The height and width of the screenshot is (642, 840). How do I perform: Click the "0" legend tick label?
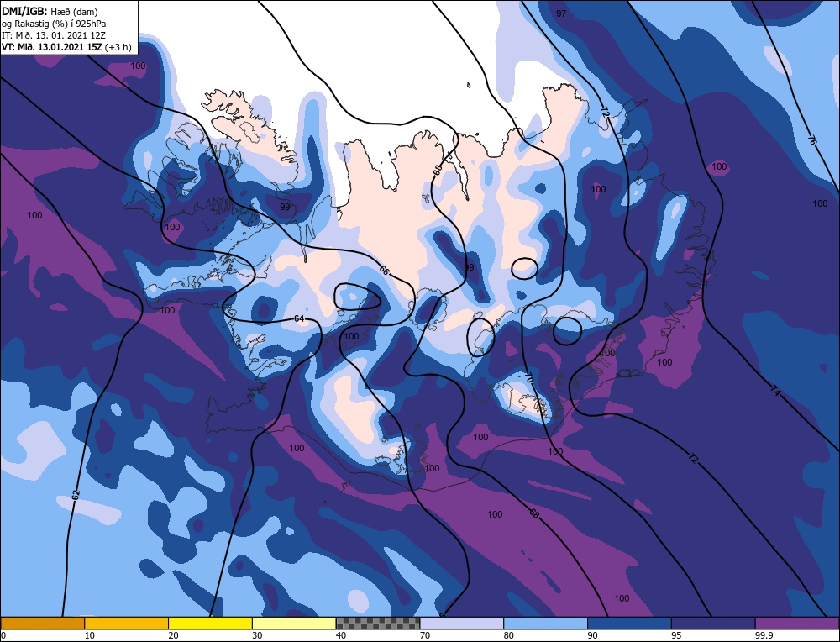coord(3,635)
